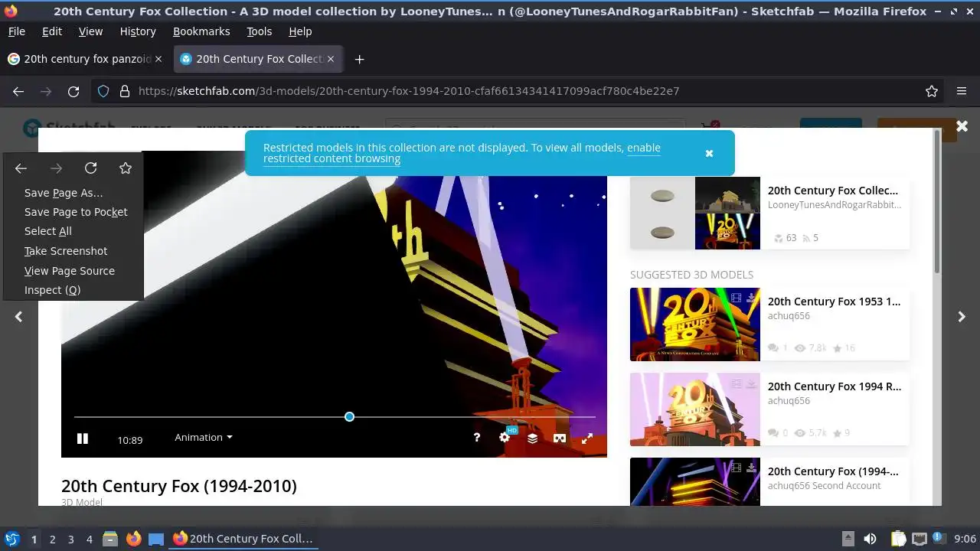Open the Help menu
The height and width of the screenshot is (551, 980).
click(x=300, y=31)
